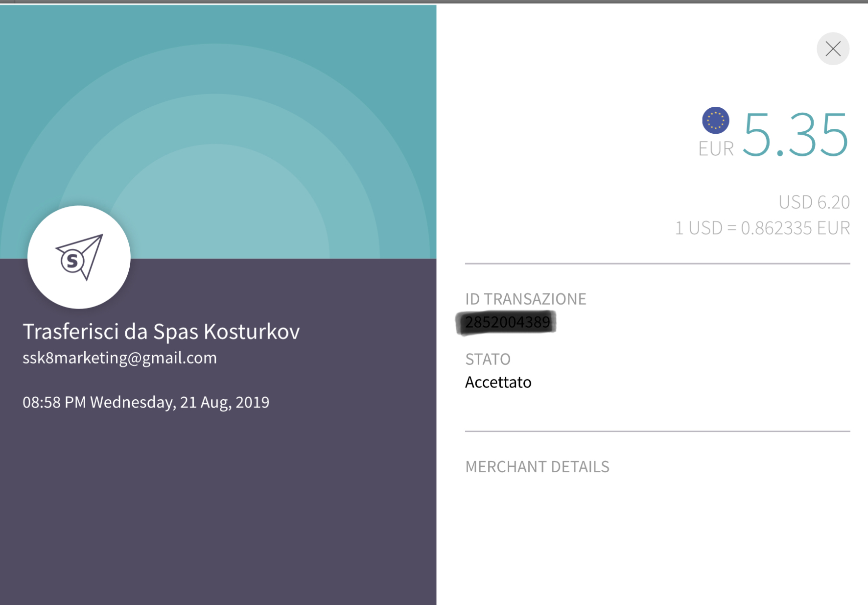Click the teal arc banner graphic
Image resolution: width=868 pixels, height=605 pixels.
218,132
